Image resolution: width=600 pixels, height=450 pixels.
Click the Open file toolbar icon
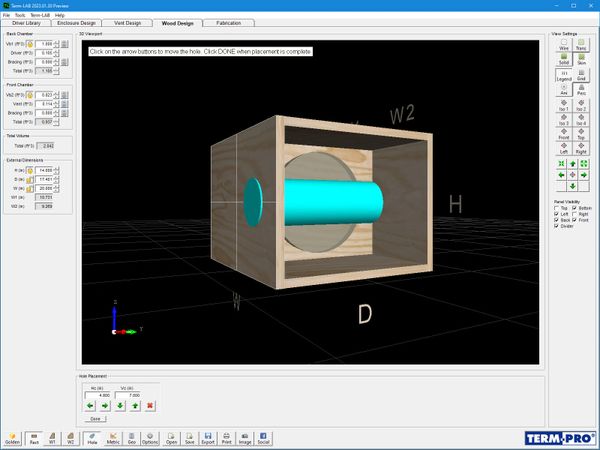tap(171, 439)
